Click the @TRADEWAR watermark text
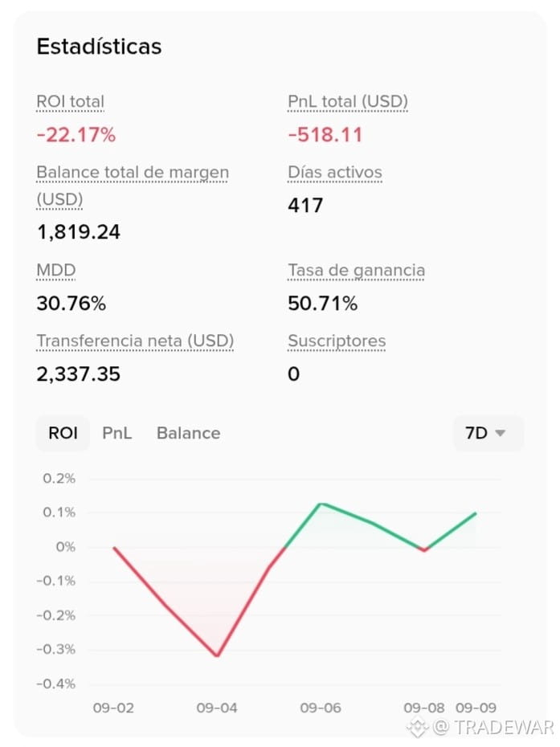The image size is (560, 747). pyautogui.click(x=493, y=727)
